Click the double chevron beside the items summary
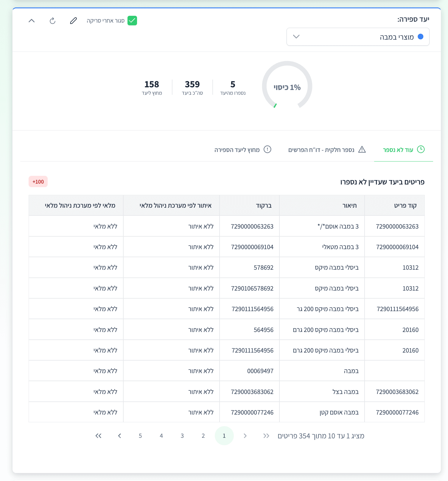 266,436
